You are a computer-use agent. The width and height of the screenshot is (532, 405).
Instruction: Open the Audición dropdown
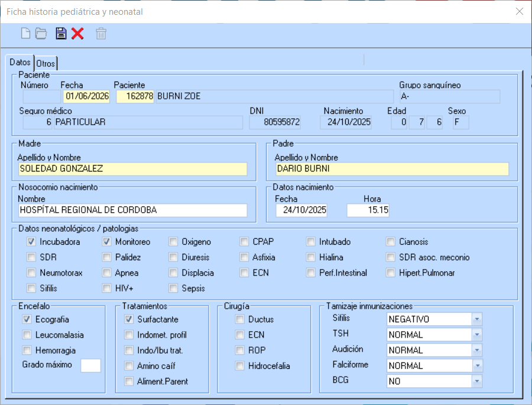pyautogui.click(x=476, y=350)
